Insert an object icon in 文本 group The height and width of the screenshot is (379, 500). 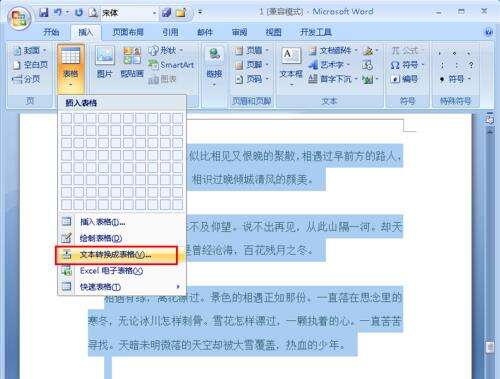[x=370, y=79]
